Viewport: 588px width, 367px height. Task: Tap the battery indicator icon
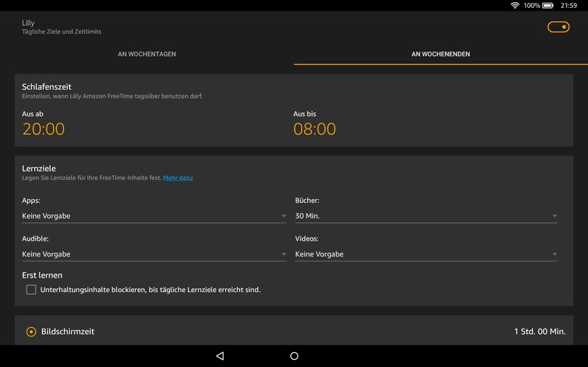point(548,5)
